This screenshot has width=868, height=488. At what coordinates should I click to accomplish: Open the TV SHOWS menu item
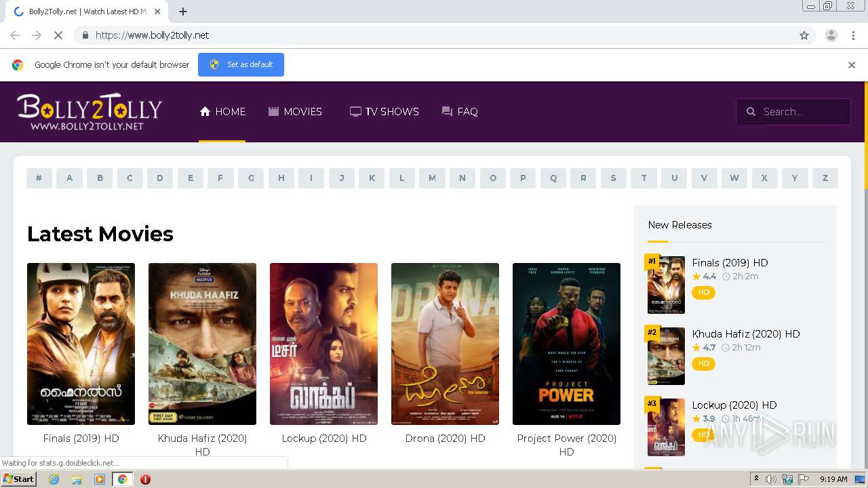384,112
